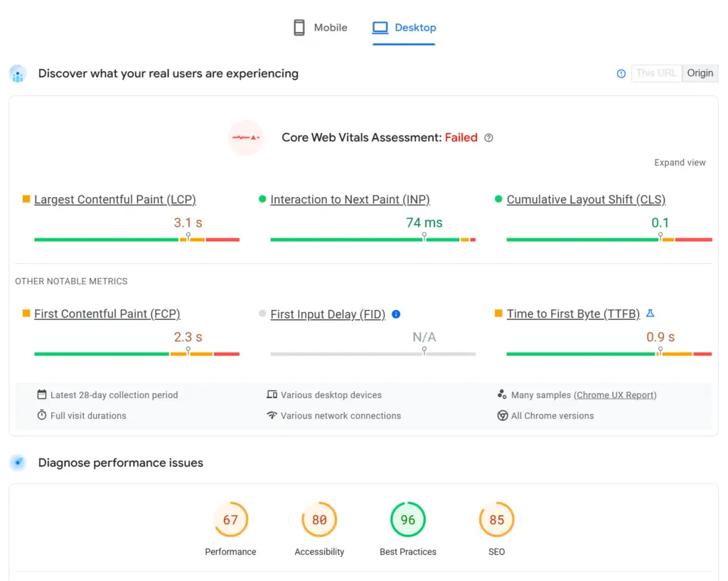
Task: Open the Largest Contentful Paint documentation link
Action: pos(115,200)
